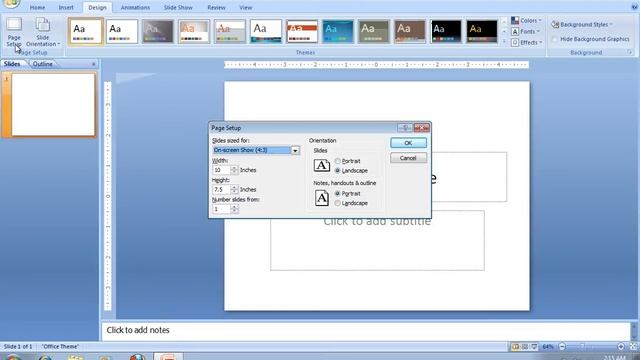Toggle Hide Background Graphics checkbox
The height and width of the screenshot is (360, 640).
(554, 39)
